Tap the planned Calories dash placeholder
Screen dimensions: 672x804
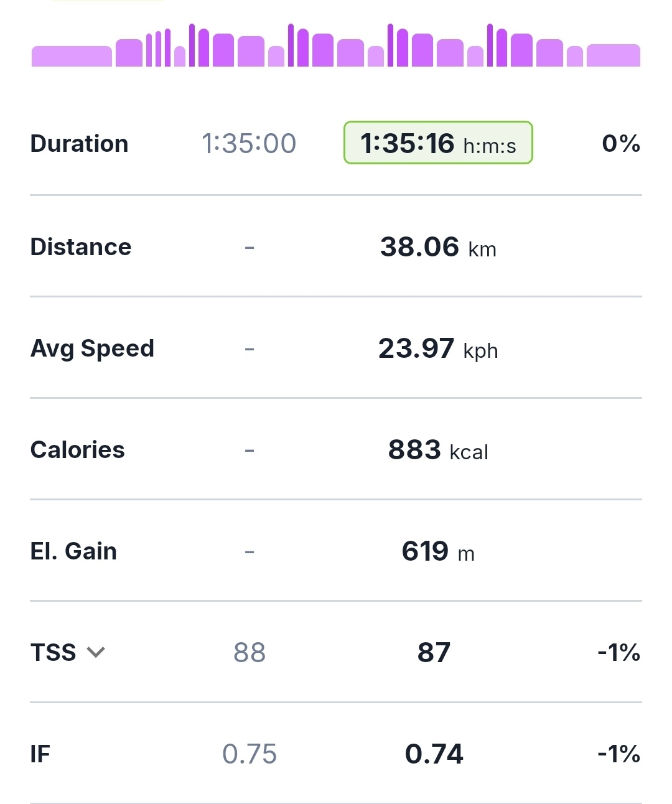coord(250,451)
